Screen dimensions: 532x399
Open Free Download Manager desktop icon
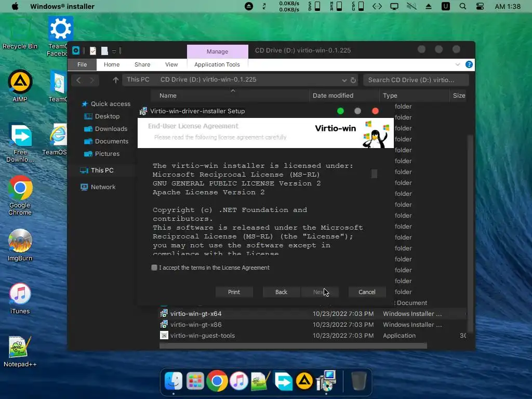[20, 142]
